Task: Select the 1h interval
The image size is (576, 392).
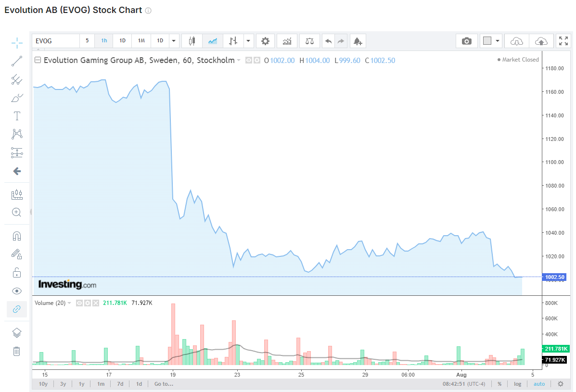Action: coord(104,41)
